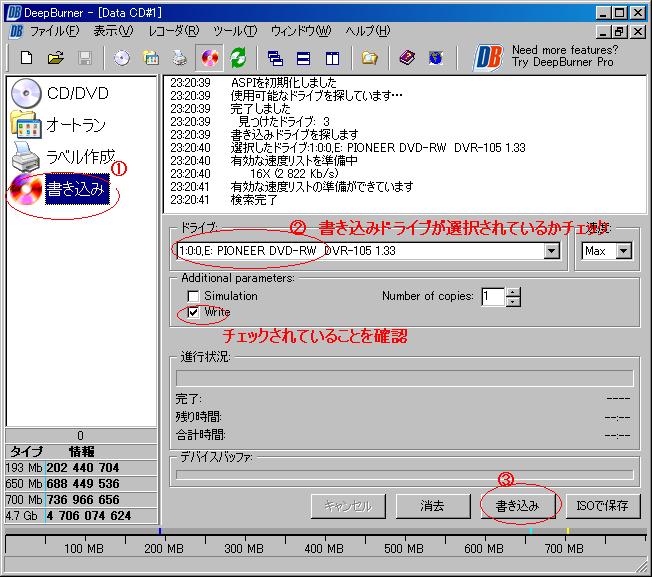Click the printer label toolbar icon
Screen dimensions: 652x577
(178, 58)
